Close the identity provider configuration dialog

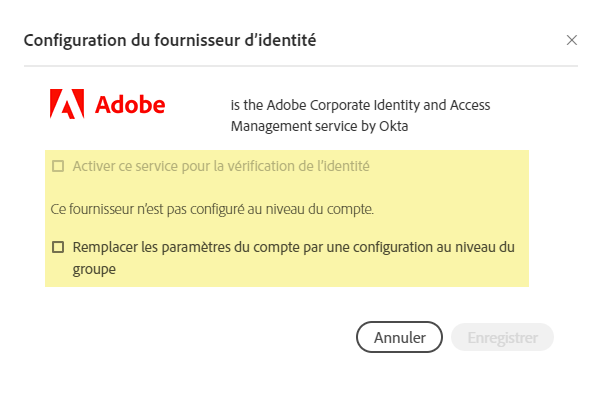[x=571, y=40]
